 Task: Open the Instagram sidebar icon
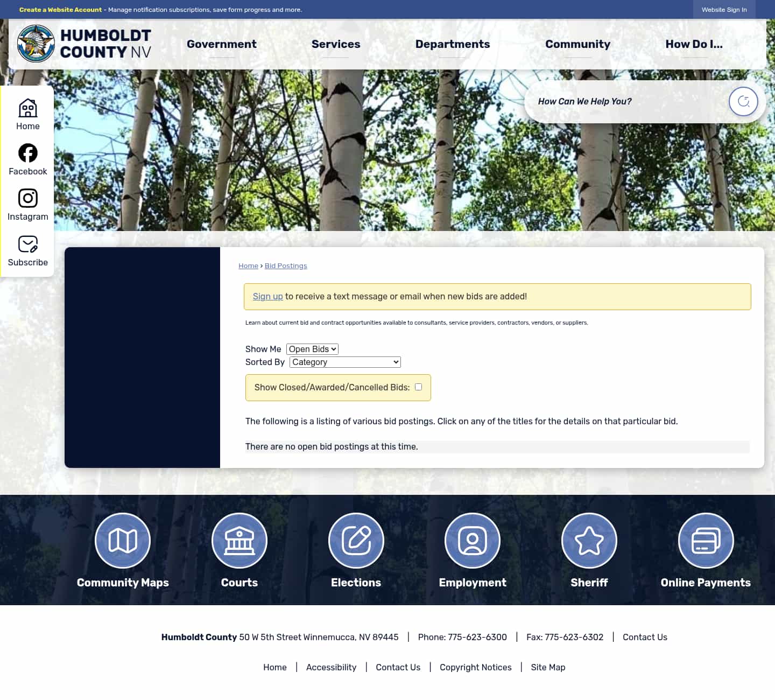coord(28,198)
